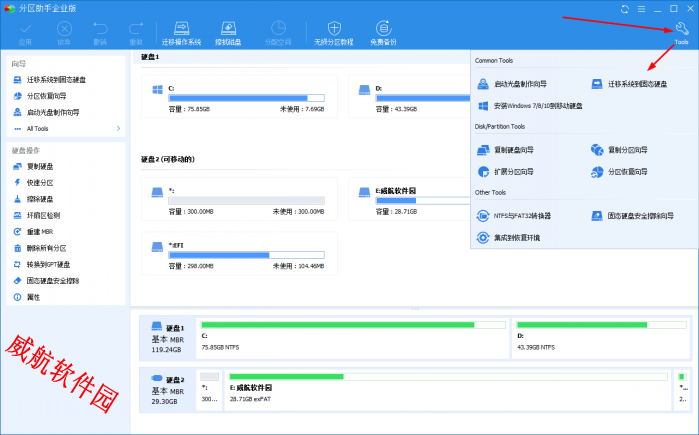Open the 无损分区教程 shield icon
Screen dimensions: 699x435
[334, 33]
